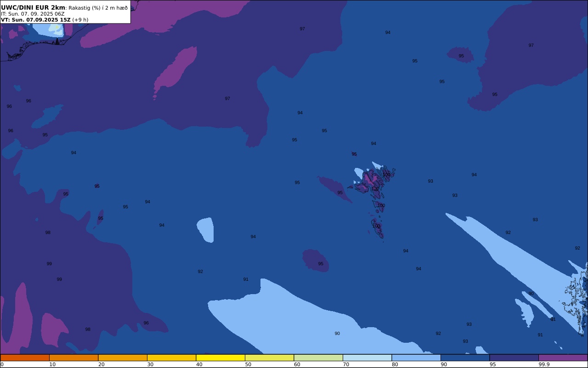Select the orange 10–20 legend color segment
This screenshot has height=368, width=588.
pos(73,357)
